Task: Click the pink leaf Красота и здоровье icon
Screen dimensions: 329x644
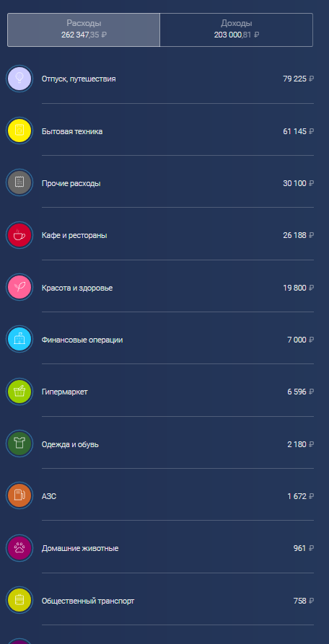Action: point(19,288)
